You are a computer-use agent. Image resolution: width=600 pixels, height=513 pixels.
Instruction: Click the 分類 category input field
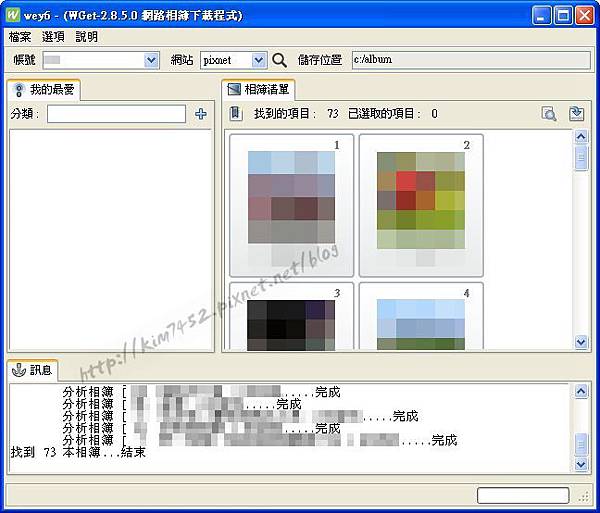coord(116,114)
